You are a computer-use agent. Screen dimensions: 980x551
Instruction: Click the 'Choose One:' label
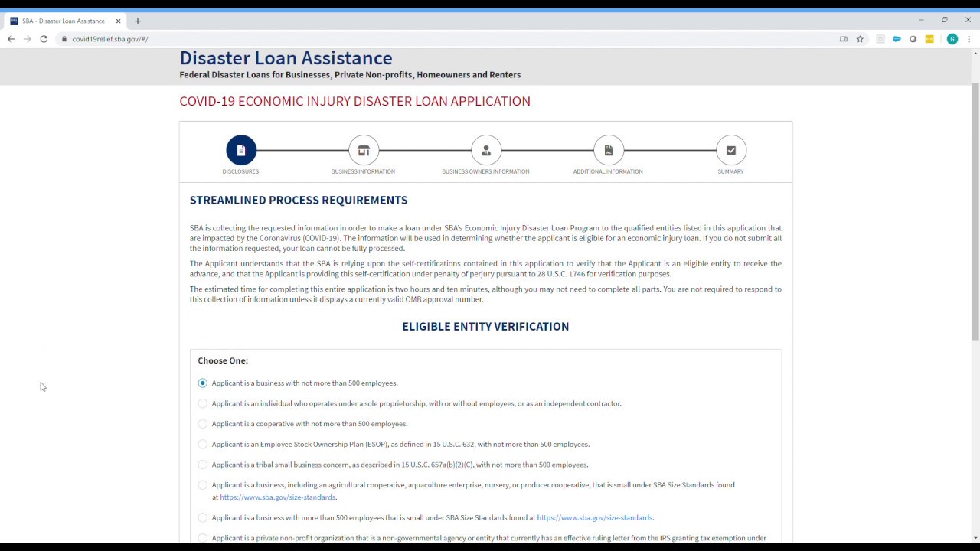coord(223,360)
